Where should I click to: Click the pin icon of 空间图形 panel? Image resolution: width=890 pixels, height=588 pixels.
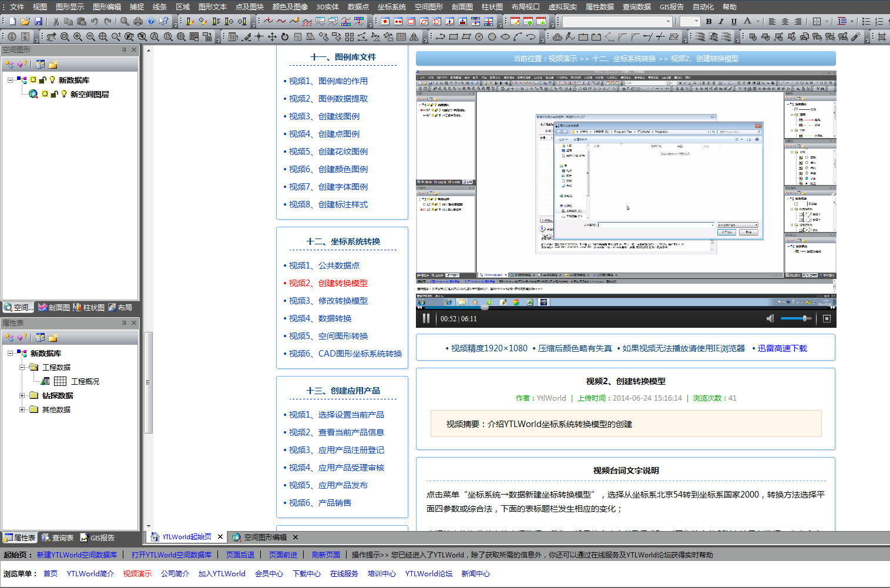click(x=124, y=50)
